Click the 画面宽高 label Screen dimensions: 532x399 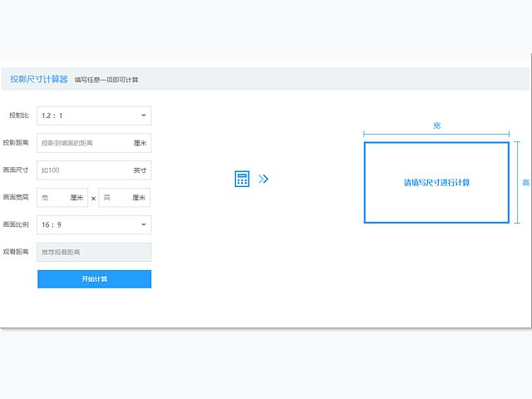(16, 197)
